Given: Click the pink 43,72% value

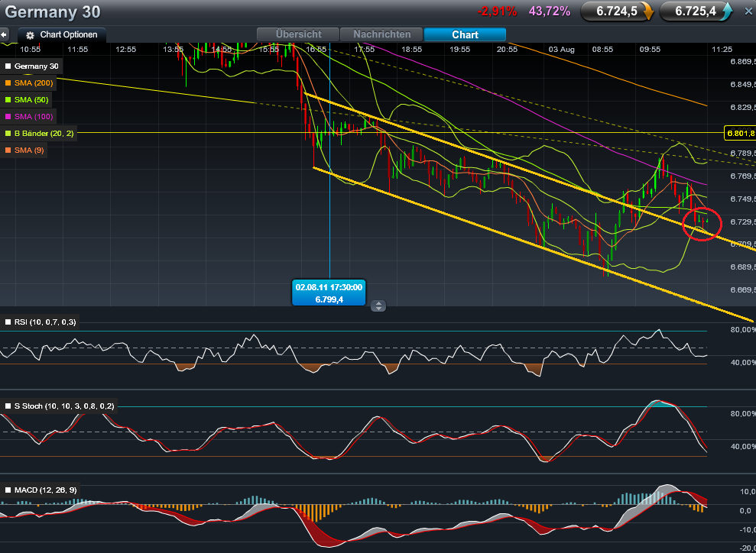Looking at the screenshot, I should (550, 11).
